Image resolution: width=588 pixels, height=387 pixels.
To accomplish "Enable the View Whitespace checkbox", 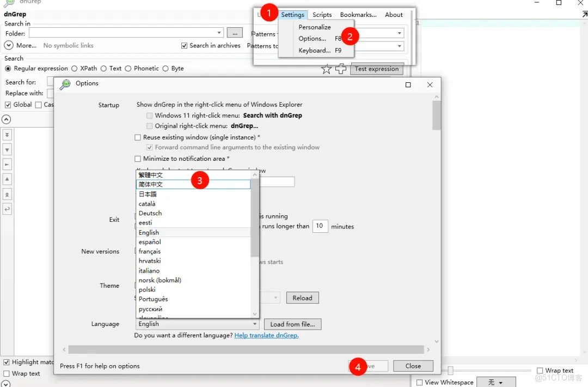I will click(420, 383).
